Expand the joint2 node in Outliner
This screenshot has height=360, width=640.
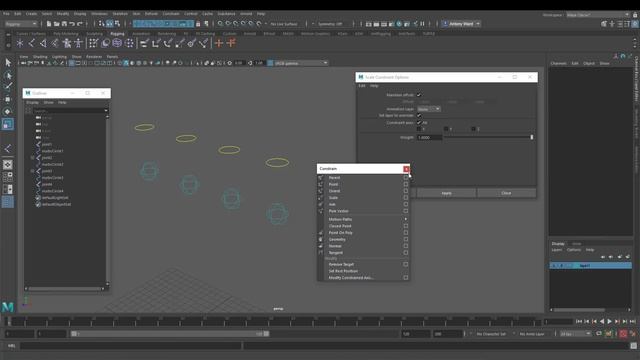click(x=32, y=158)
